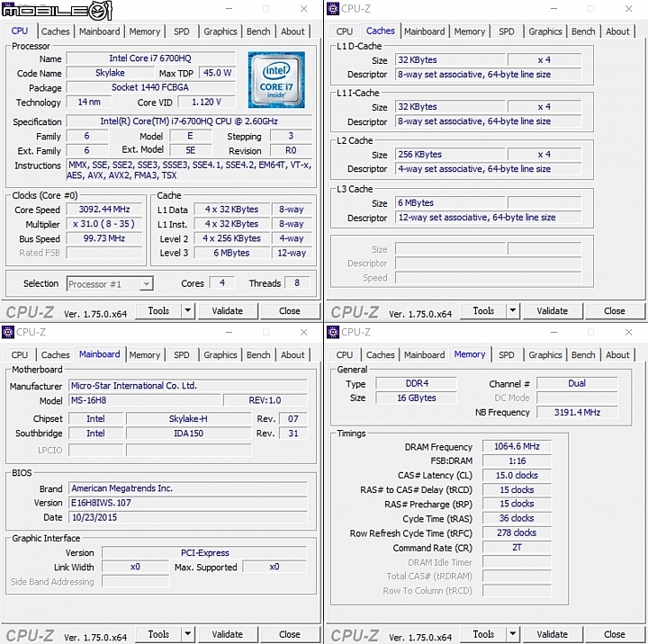Click the Channel # value Dual
The width and height of the screenshot is (648, 644).
[577, 383]
